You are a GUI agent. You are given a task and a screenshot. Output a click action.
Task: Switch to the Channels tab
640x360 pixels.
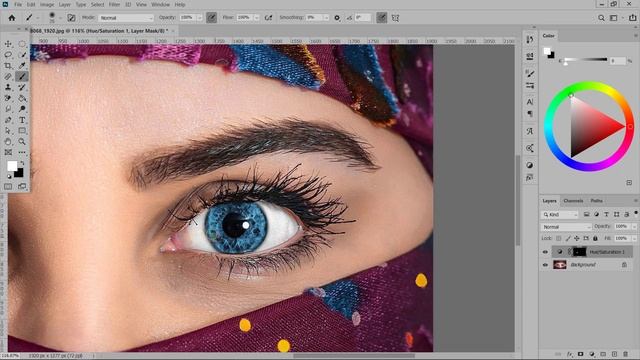(x=573, y=201)
